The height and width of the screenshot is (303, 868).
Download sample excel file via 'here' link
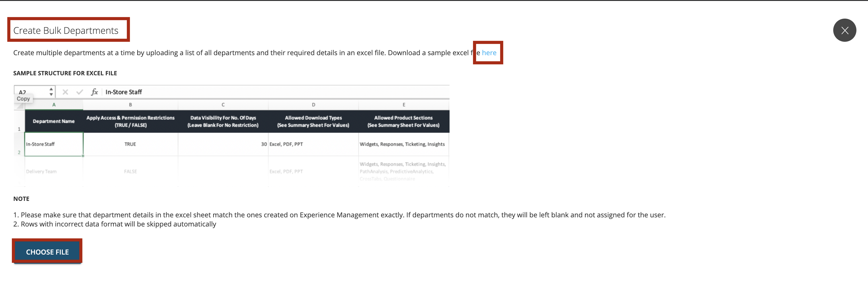(489, 52)
